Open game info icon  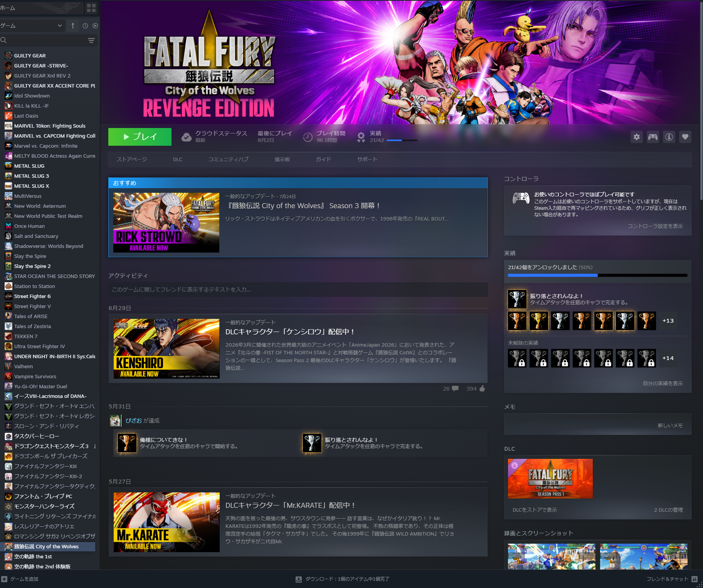pyautogui.click(x=669, y=137)
